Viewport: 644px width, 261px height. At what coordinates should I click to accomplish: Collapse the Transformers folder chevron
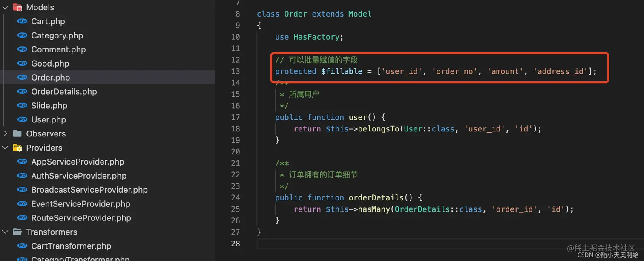5,232
